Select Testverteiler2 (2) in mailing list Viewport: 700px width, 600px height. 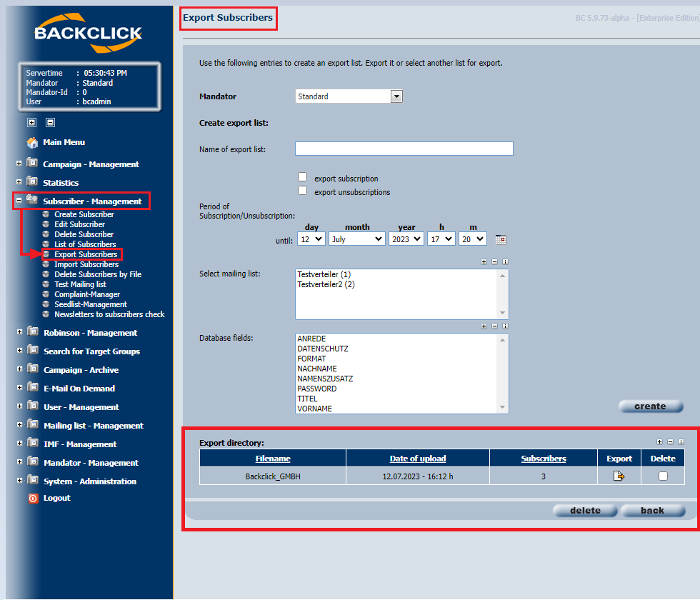pyautogui.click(x=326, y=284)
